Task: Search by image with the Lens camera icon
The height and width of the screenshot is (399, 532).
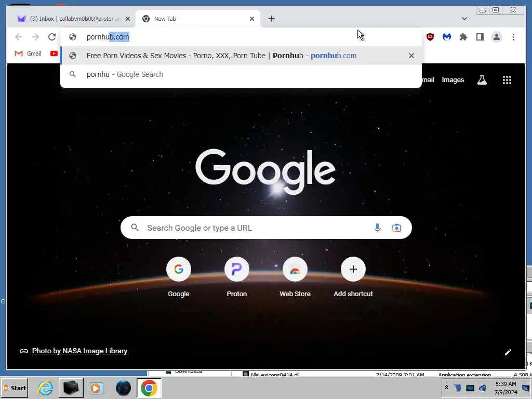Action: (396, 228)
